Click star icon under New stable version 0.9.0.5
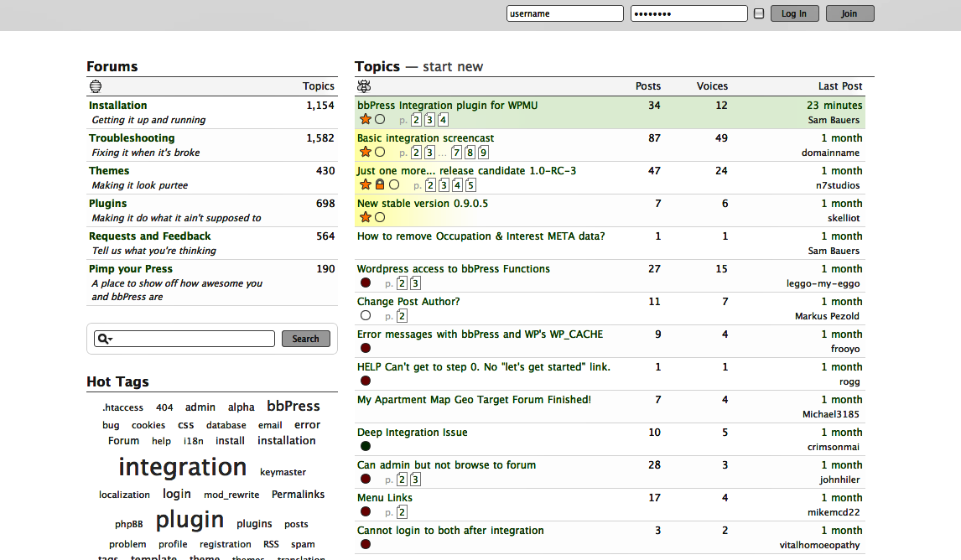The height and width of the screenshot is (560, 961). (x=366, y=217)
